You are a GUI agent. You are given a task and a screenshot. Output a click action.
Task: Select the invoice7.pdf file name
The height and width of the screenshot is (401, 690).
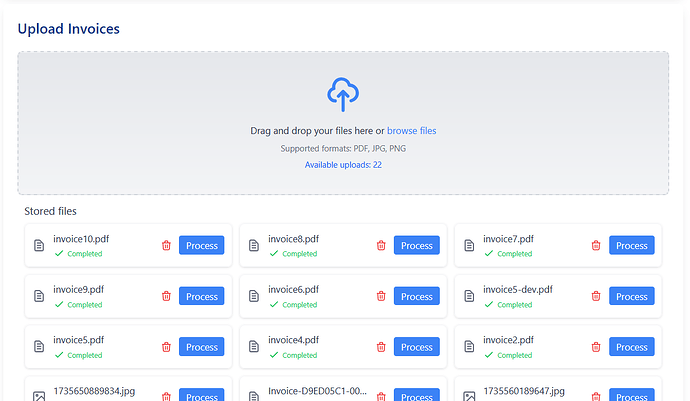[508, 239]
